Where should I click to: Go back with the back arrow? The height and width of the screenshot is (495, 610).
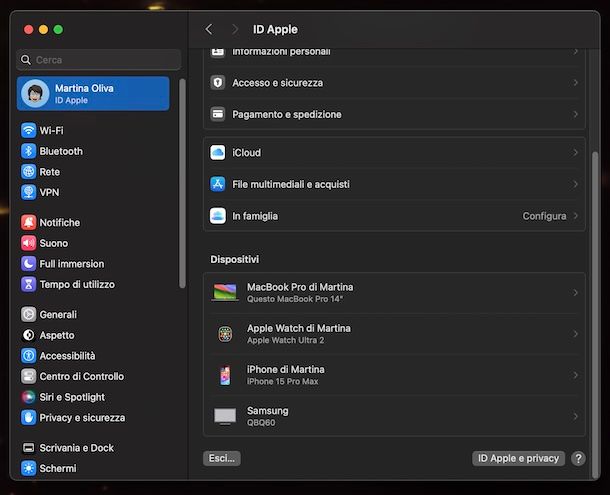209,29
